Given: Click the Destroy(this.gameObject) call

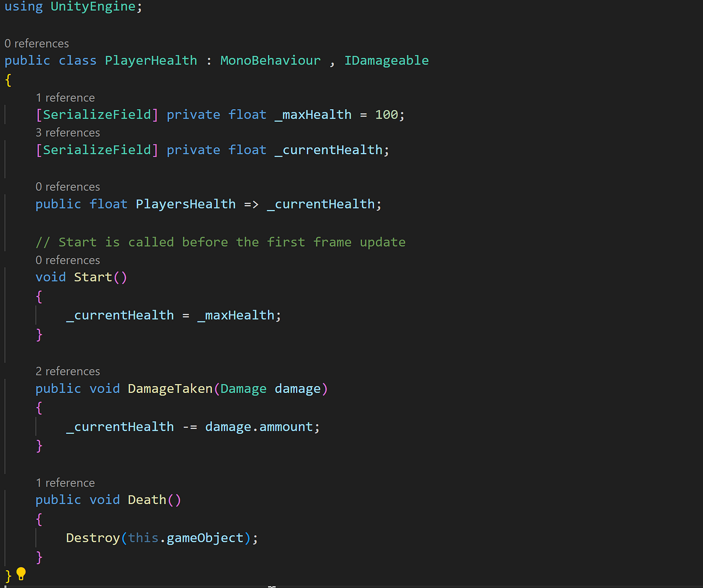Looking at the screenshot, I should (162, 538).
